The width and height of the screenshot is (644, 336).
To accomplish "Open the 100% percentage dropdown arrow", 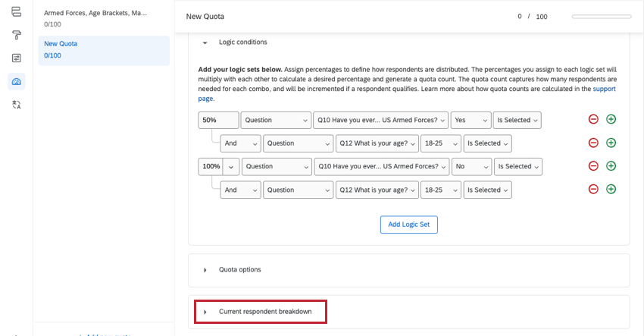I will [230, 167].
